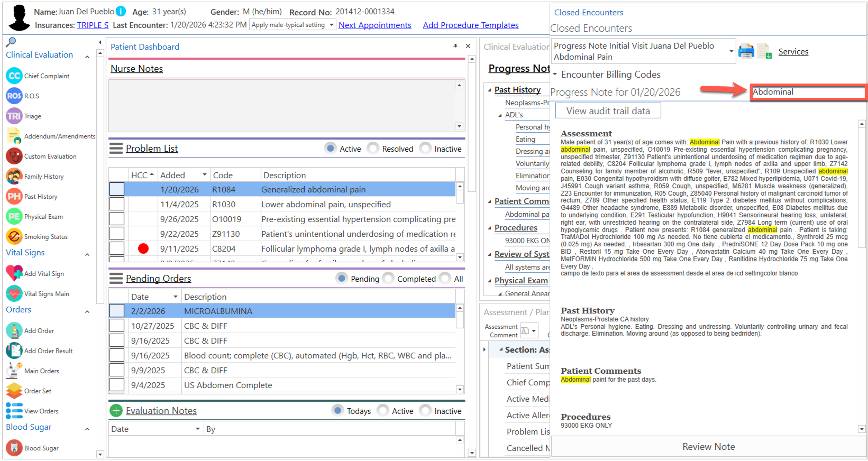Image resolution: width=868 pixels, height=461 pixels.
Task: Open the male-typical setting dropdown
Action: click(331, 25)
